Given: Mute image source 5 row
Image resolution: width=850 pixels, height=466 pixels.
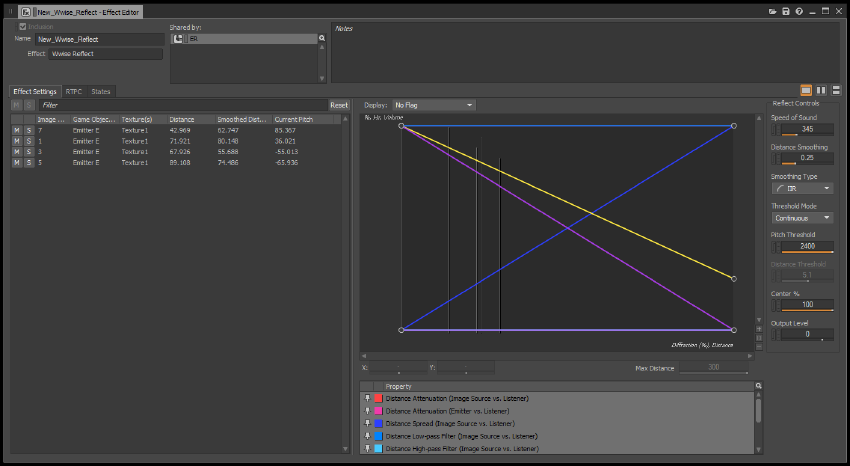Looking at the screenshot, I should point(16,162).
